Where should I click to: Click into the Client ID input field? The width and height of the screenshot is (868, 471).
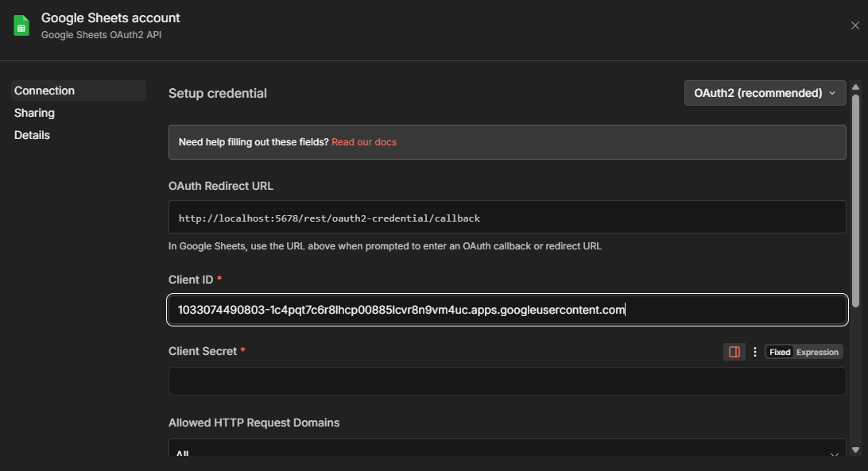[507, 310]
